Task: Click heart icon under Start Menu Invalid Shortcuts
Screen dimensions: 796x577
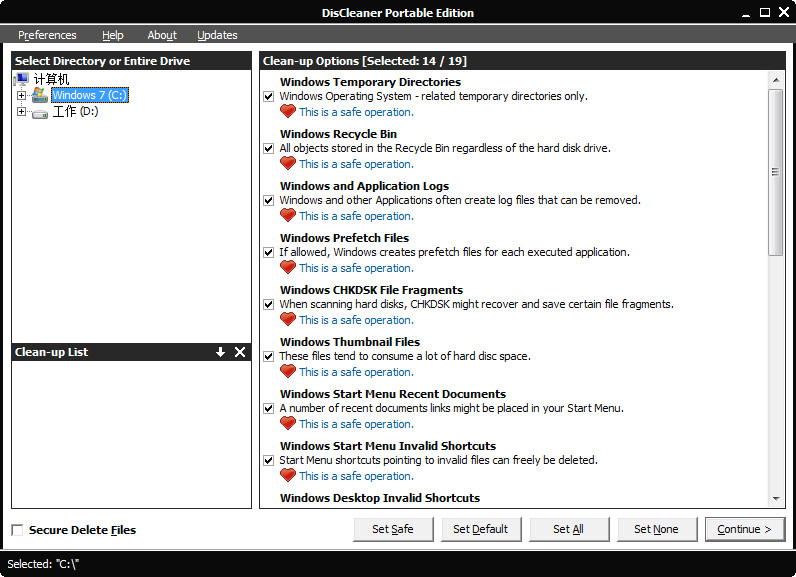Action: [288, 476]
